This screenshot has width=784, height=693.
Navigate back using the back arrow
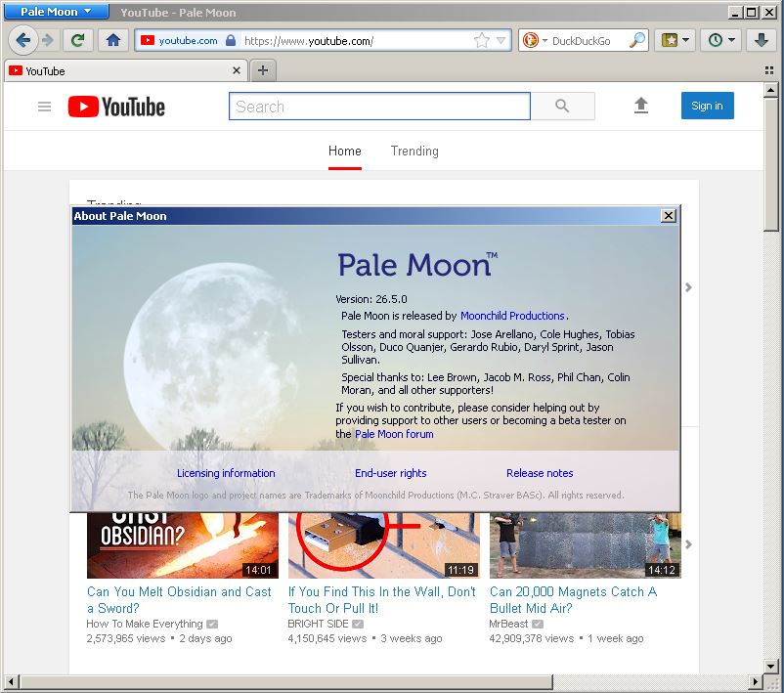pyautogui.click(x=23, y=41)
